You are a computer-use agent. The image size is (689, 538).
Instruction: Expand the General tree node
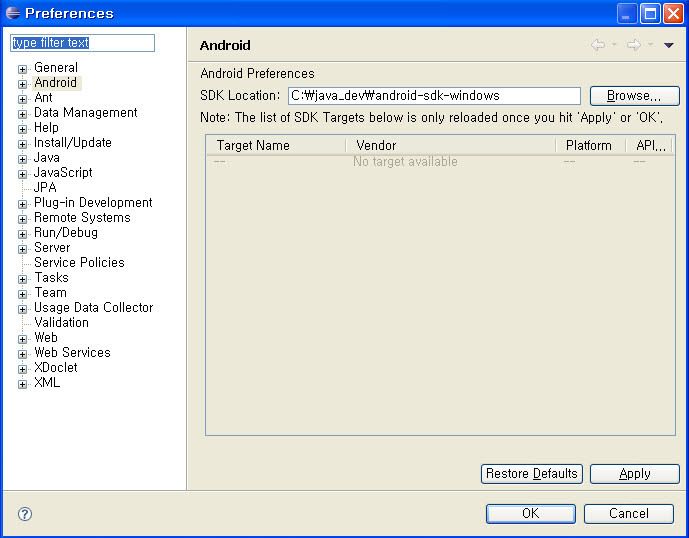(22, 69)
